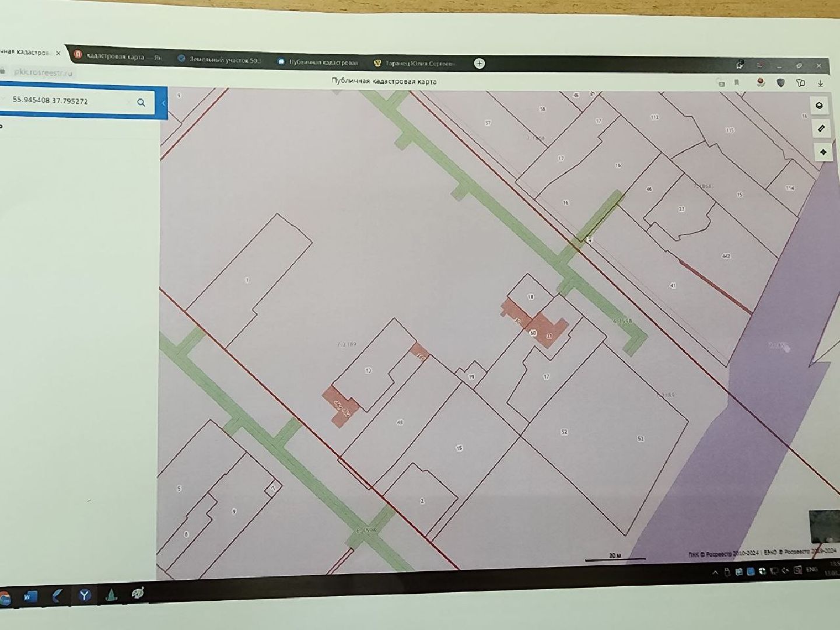Screen dimensions: 840x630
Task: Open Yandex Browser from the taskbar
Action: tap(85, 595)
